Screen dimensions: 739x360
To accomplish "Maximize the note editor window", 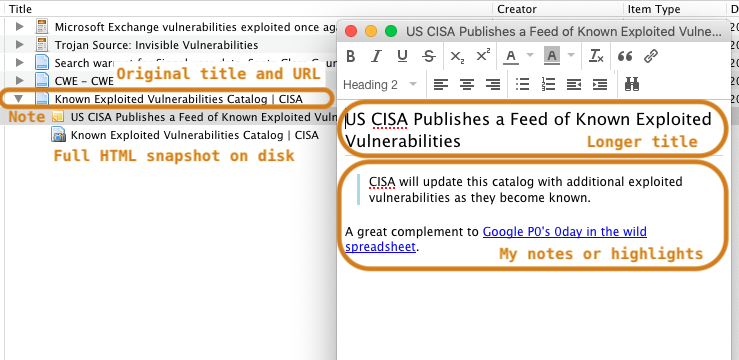I will (391, 32).
